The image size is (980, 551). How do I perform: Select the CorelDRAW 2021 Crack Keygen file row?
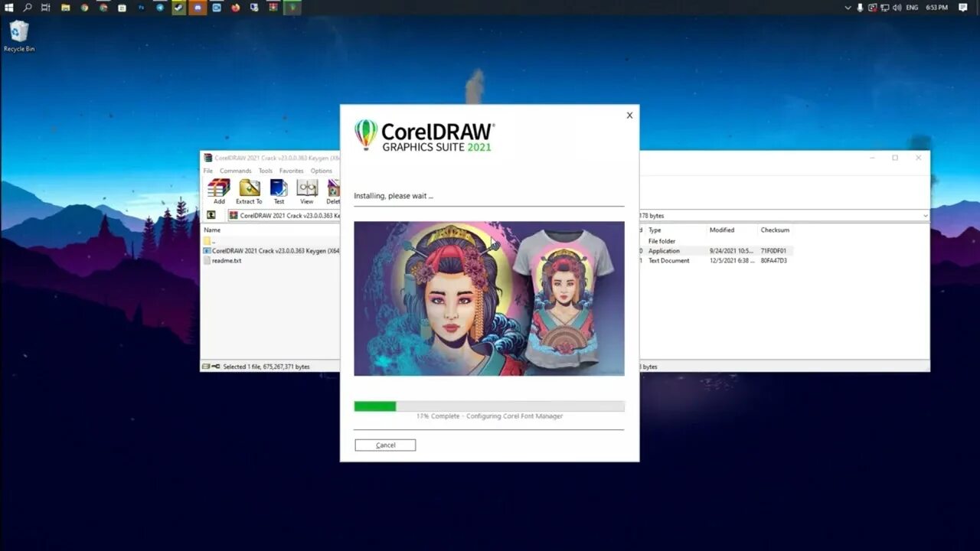tap(272, 251)
